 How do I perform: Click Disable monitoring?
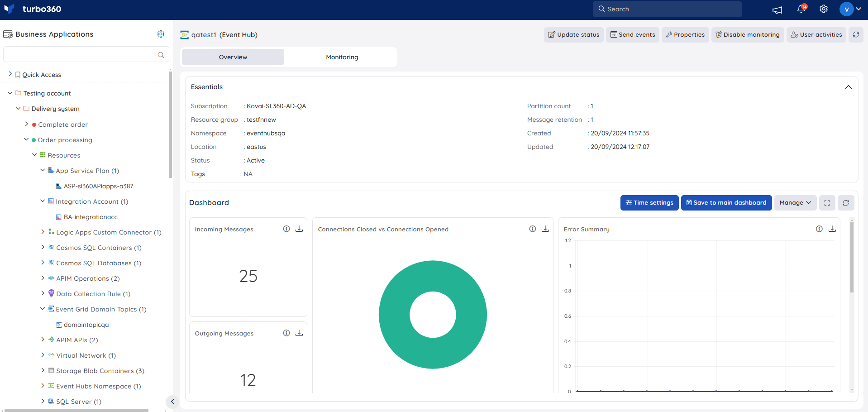tap(748, 35)
